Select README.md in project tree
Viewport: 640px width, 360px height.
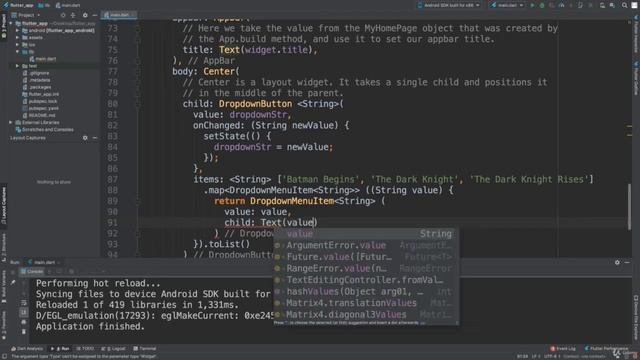coord(39,116)
